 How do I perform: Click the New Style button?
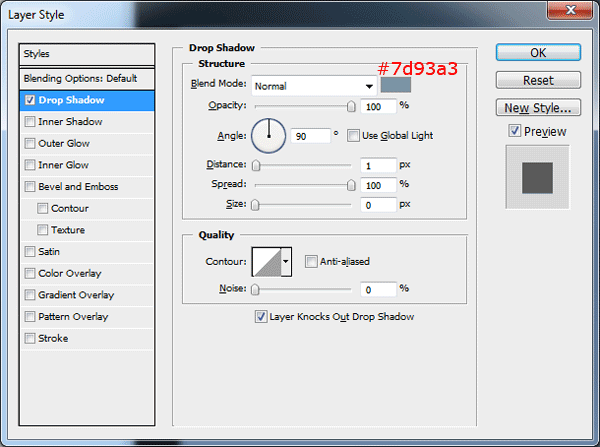point(538,107)
